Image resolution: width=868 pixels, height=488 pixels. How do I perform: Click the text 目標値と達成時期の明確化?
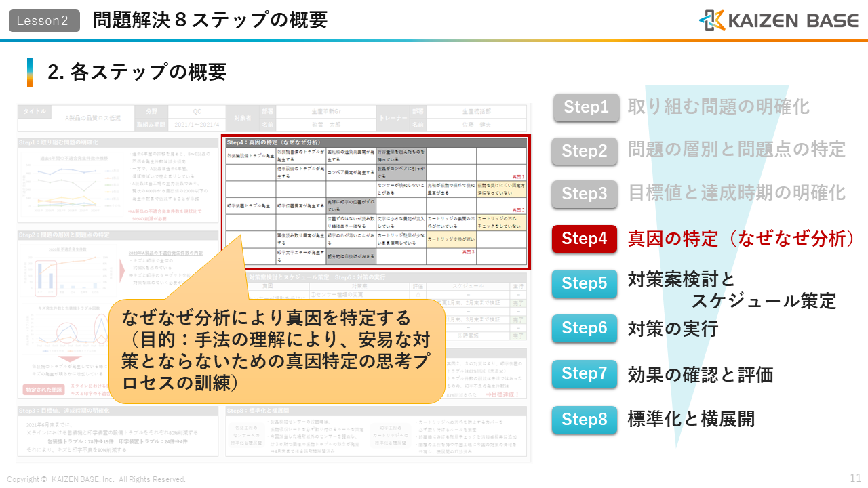(736, 193)
